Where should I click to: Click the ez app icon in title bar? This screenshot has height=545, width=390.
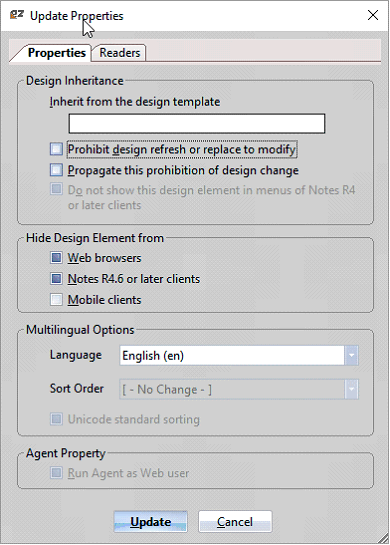pyautogui.click(x=16, y=15)
